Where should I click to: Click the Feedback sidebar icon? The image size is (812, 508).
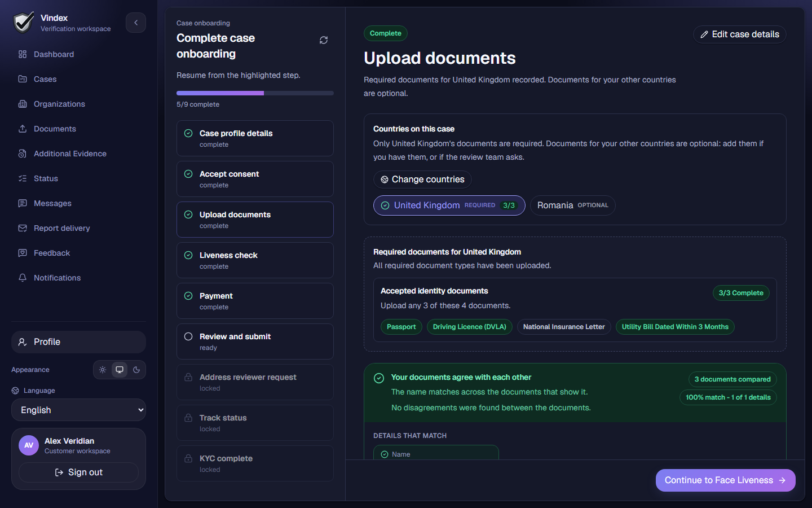[x=23, y=253]
